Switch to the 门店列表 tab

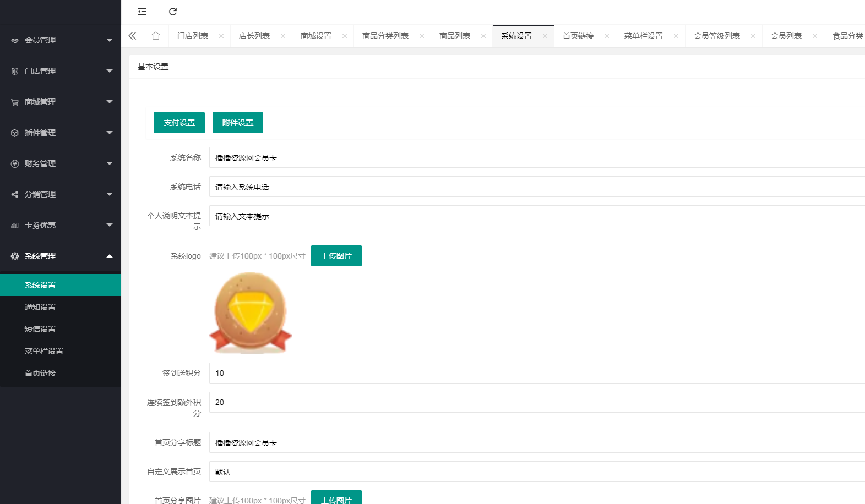193,36
